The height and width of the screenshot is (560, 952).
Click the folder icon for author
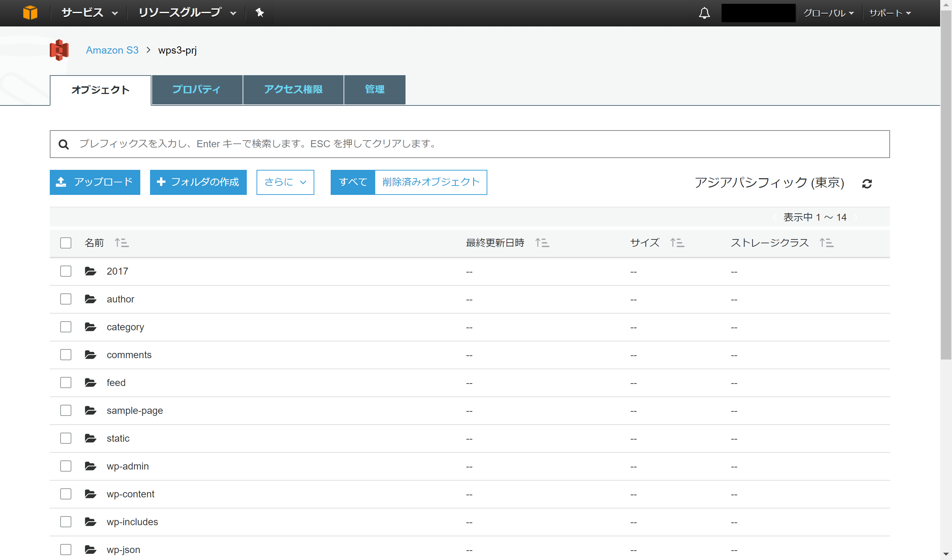click(x=90, y=299)
